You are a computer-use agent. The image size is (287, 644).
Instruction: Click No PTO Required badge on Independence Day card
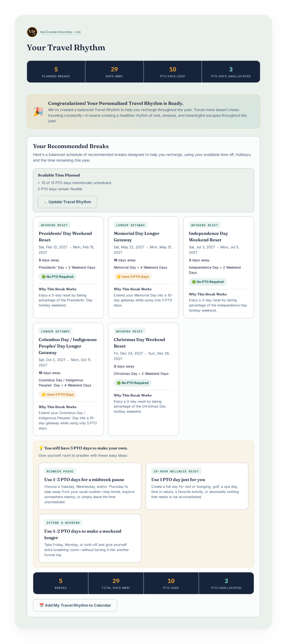(208, 282)
